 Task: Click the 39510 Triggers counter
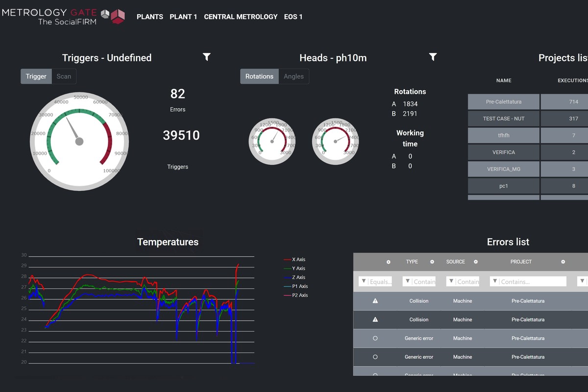(181, 136)
